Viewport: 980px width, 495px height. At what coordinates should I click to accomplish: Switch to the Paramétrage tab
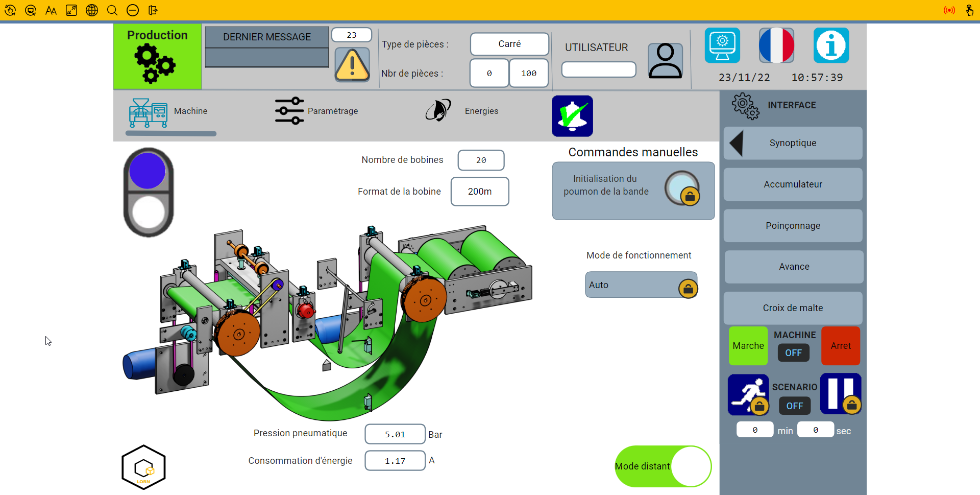click(x=317, y=111)
